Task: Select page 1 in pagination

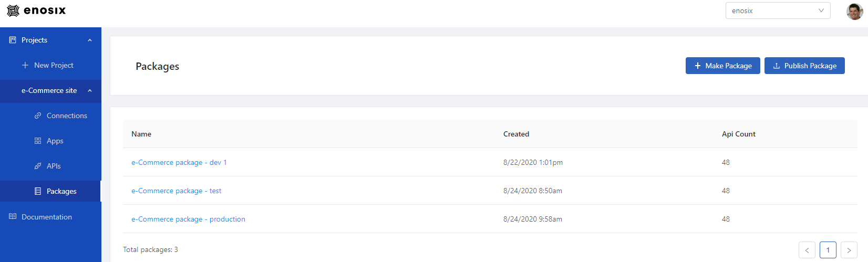Action: tap(828, 250)
